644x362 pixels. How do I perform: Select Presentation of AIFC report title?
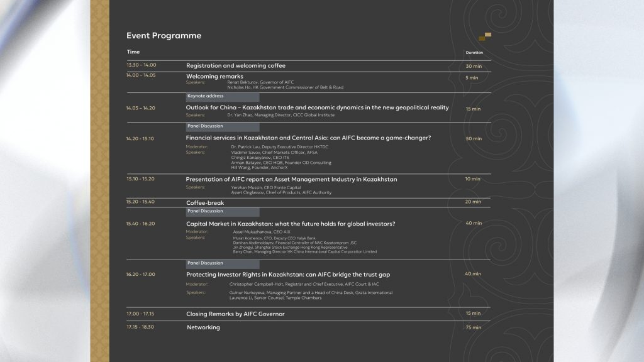291,179
